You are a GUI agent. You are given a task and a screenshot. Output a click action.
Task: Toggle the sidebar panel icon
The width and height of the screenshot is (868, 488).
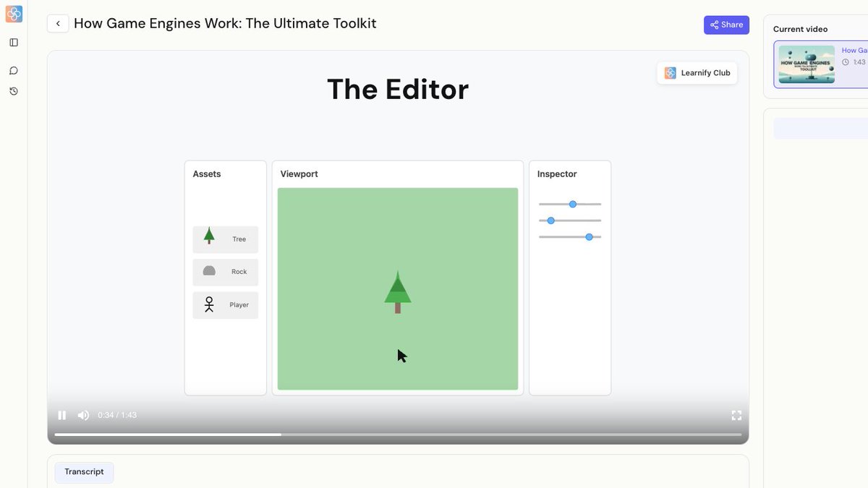click(14, 43)
